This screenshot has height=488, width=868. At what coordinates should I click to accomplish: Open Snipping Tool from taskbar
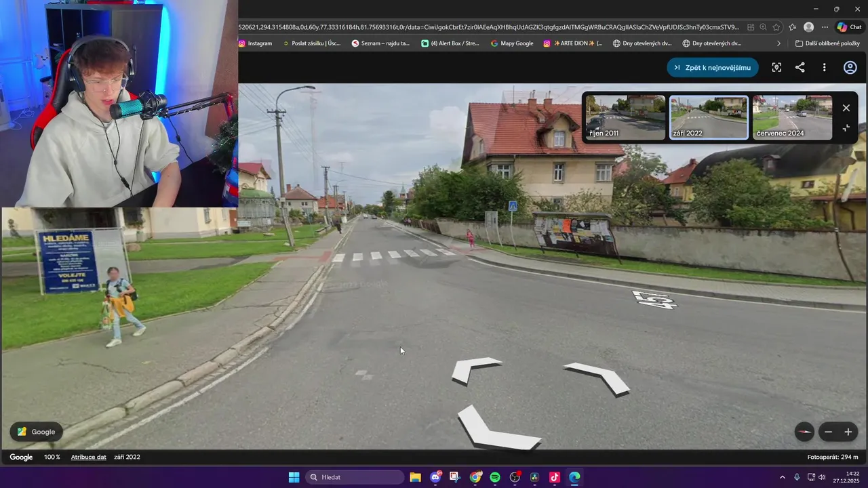pos(455,477)
